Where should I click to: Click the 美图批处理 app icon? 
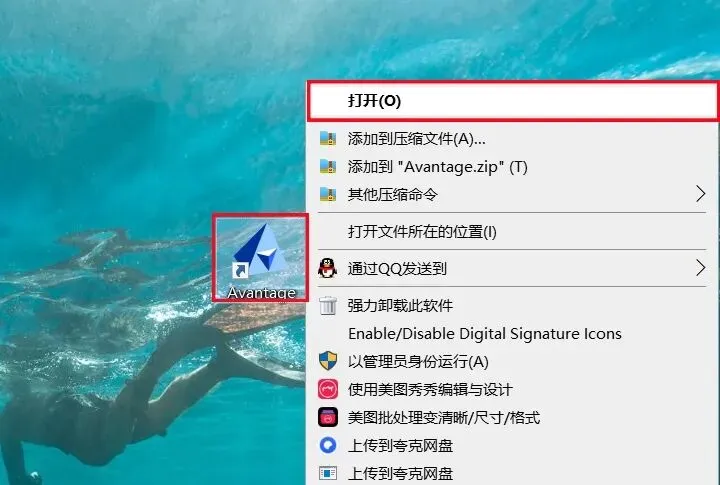(328, 417)
